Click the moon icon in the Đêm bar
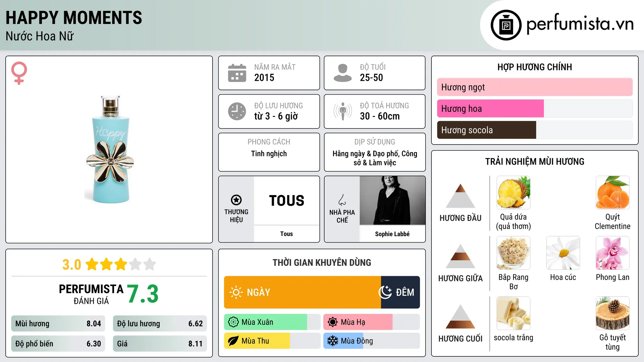This screenshot has width=644, height=362. click(385, 292)
